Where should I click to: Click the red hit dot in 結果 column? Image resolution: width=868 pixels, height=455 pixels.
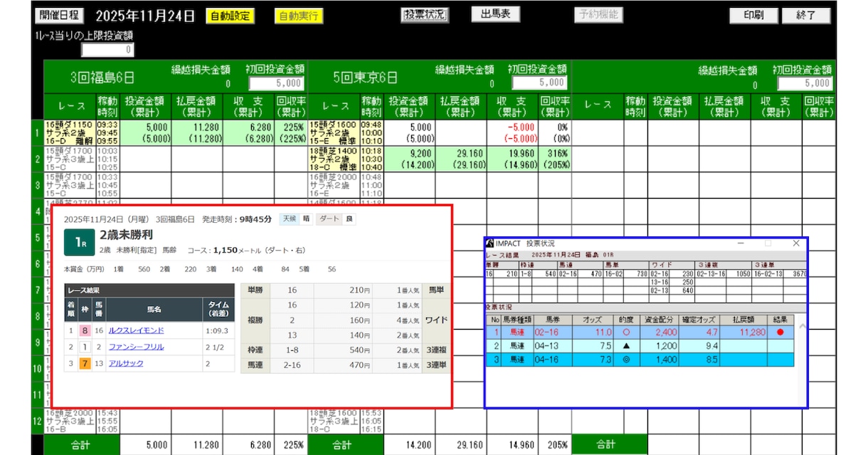[780, 332]
